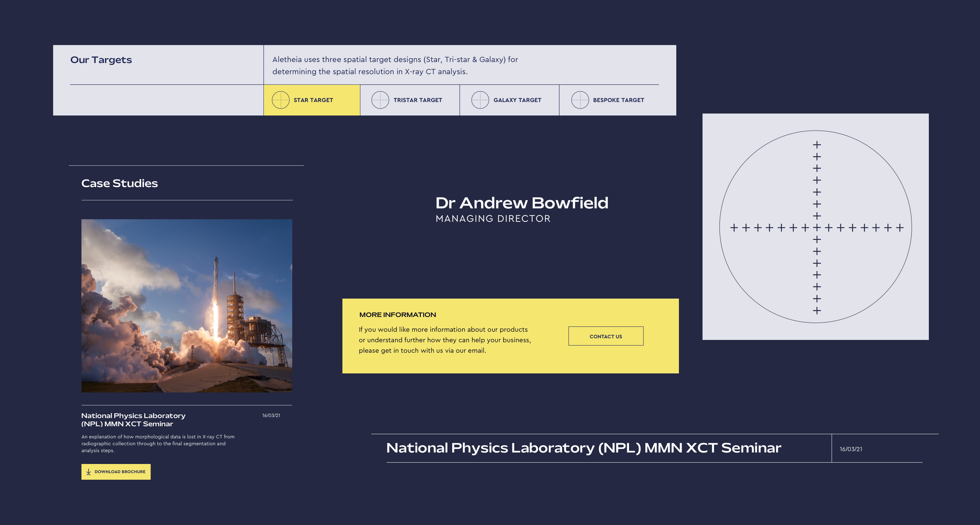This screenshot has width=980, height=525.
Task: Click the large NPL MMN XCT Seminar heading
Action: click(x=583, y=448)
